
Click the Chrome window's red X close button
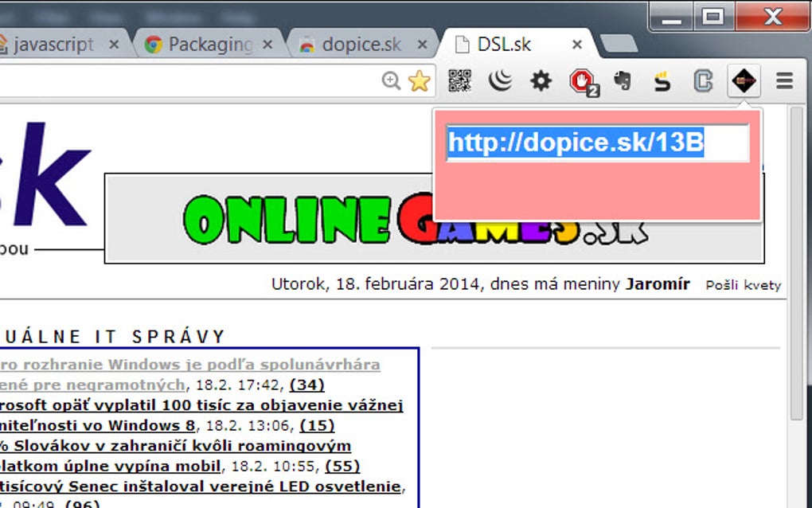tap(773, 17)
